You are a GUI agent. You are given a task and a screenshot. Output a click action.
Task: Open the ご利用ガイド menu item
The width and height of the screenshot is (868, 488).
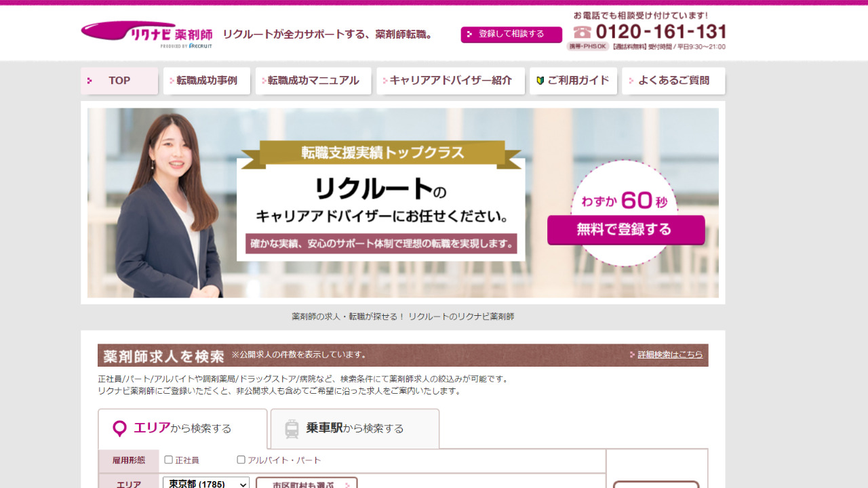pos(574,81)
